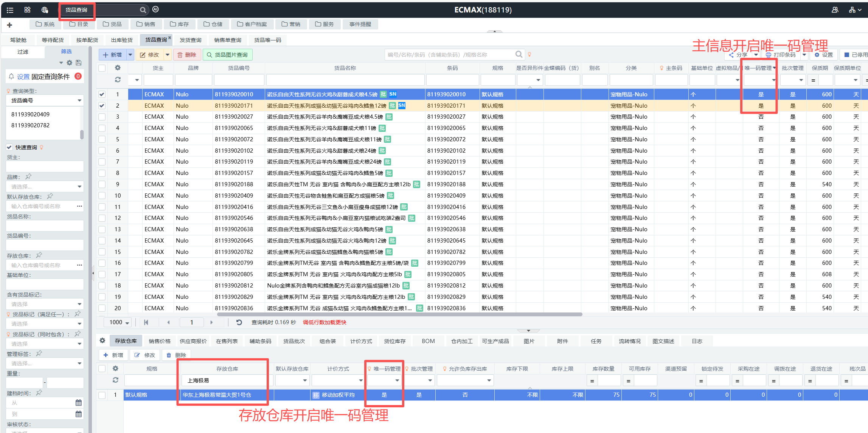868x433 pixels.
Task: Open main grid column settings gear
Action: 118,68
